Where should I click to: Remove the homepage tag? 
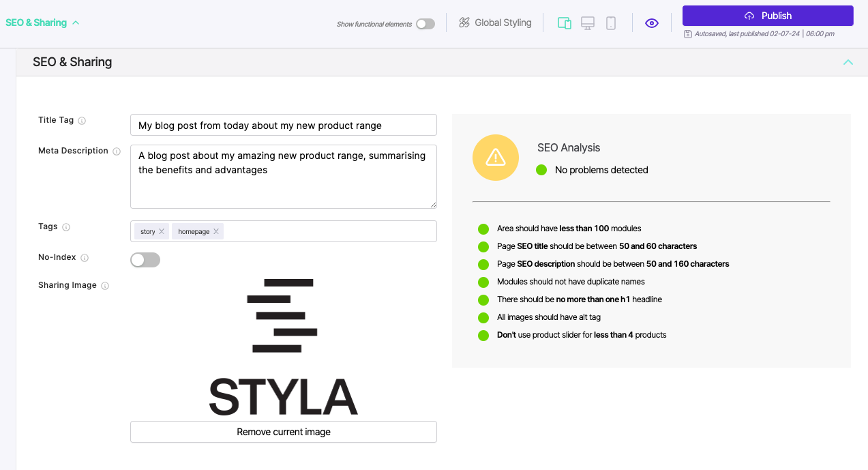point(216,231)
